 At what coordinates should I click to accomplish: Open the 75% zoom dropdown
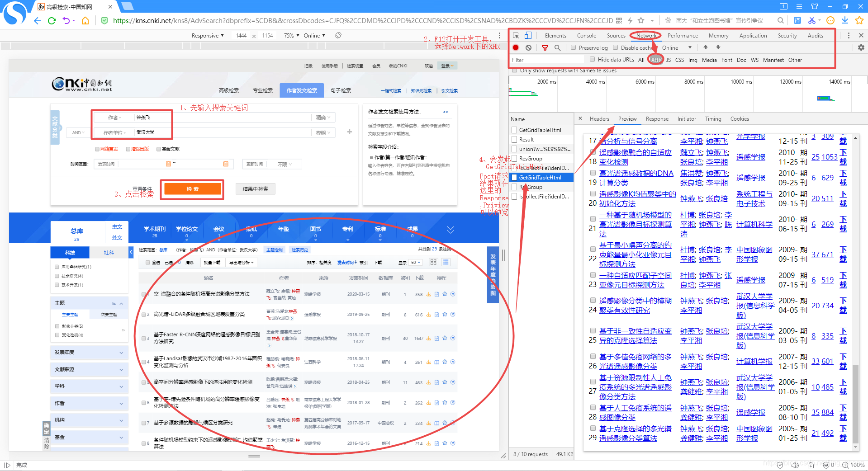[x=291, y=35]
